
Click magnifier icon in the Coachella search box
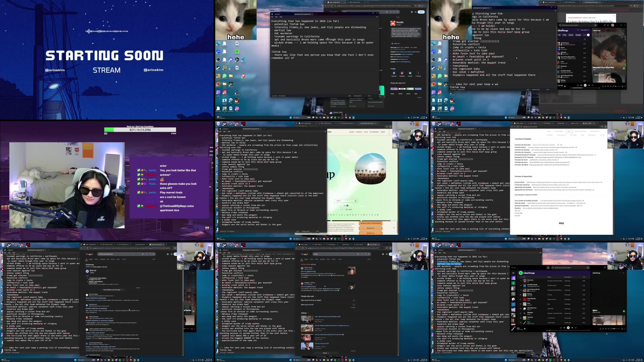(355, 201)
